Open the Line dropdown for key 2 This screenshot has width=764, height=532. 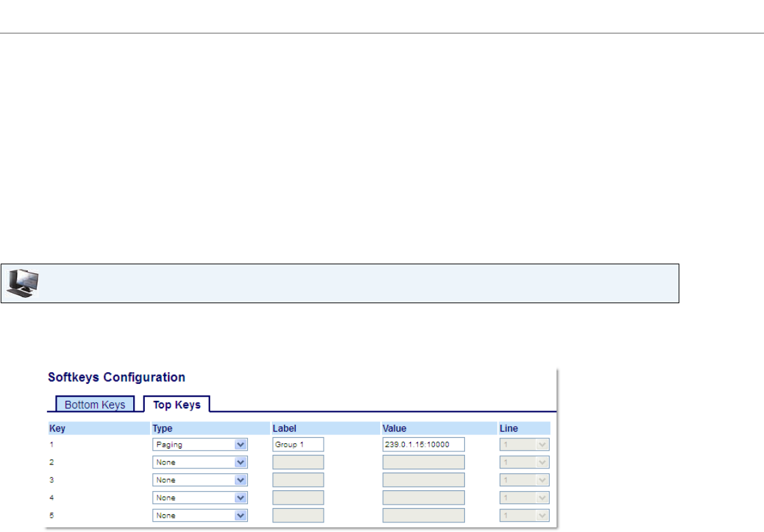[524, 462]
